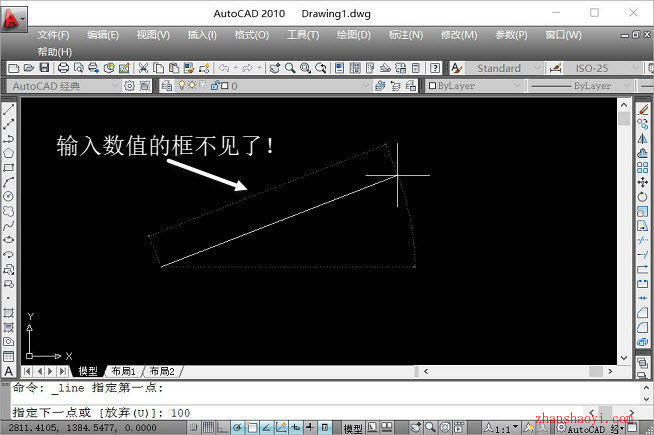
Task: Activate the Arc drawing tool
Action: coord(8,182)
